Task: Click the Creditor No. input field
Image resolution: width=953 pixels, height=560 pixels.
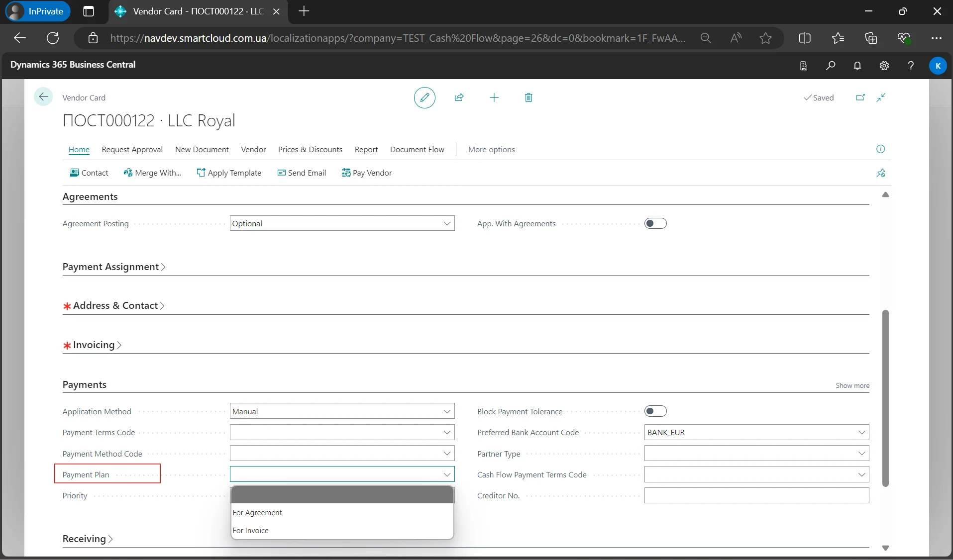Action: tap(756, 495)
